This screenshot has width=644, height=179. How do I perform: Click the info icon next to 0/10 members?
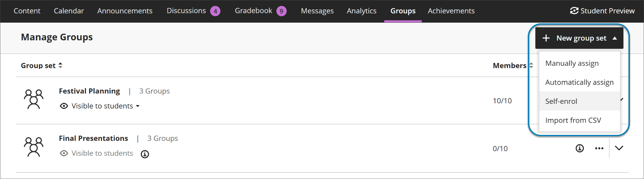coord(580,148)
